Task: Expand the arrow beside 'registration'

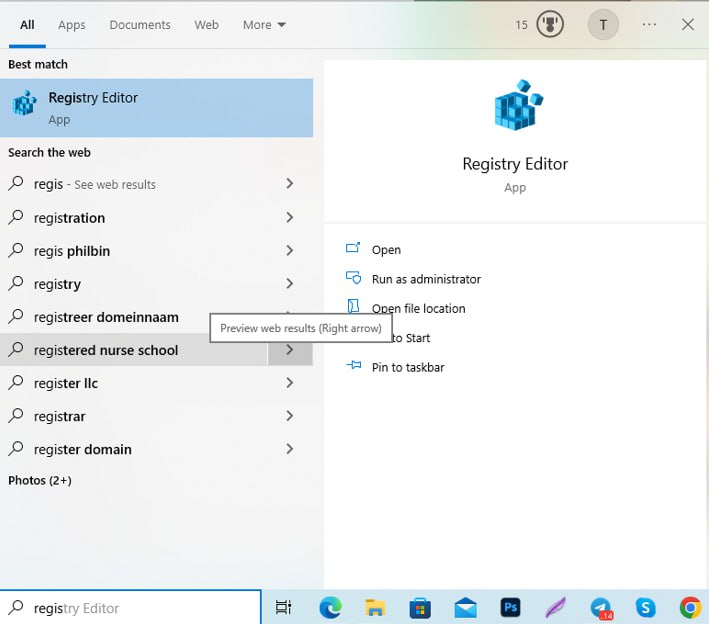Action: (x=290, y=217)
